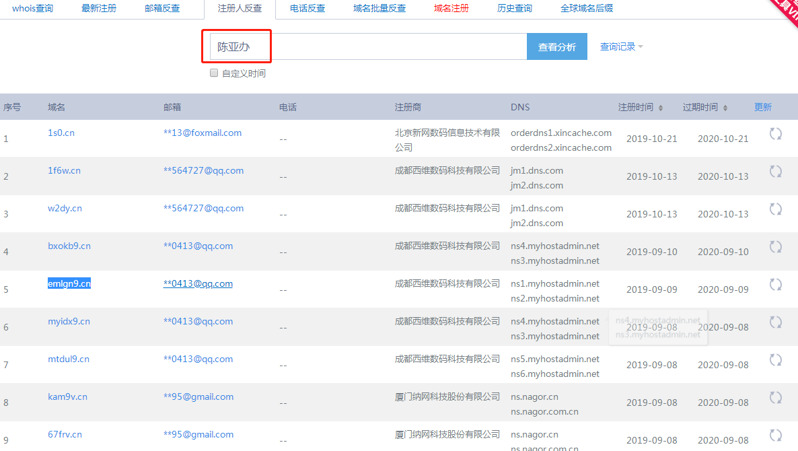The width and height of the screenshot is (798, 451).
Task: Open the 1s0.cn domain link
Action: 61,133
